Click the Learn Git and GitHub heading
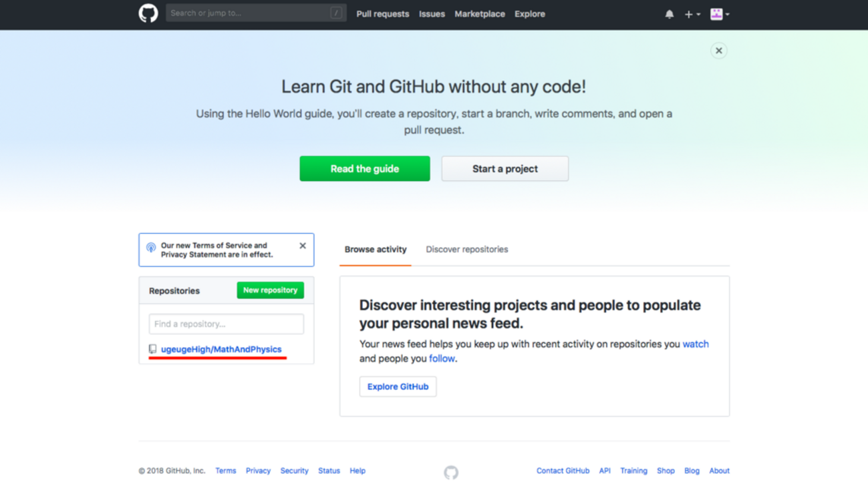Image resolution: width=868 pixels, height=498 pixels. (x=434, y=87)
